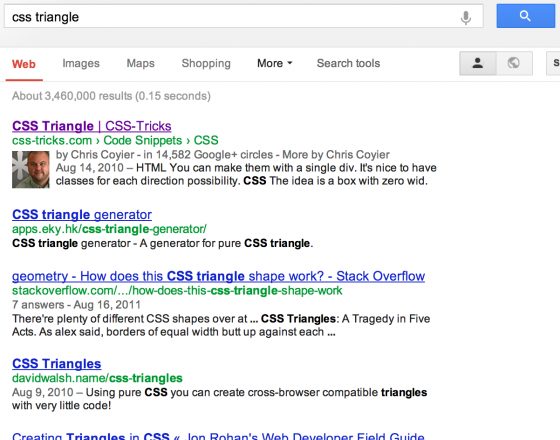Click the 'More by Chris Coyier' link
The width and height of the screenshot is (560, 440).
point(336,155)
